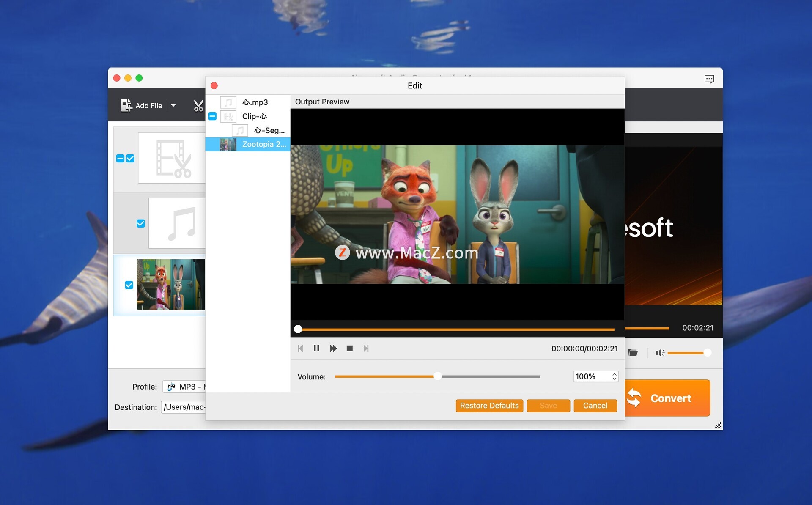Click the film clip icon beside Clip-心
This screenshot has height=505, width=812.
(x=228, y=116)
